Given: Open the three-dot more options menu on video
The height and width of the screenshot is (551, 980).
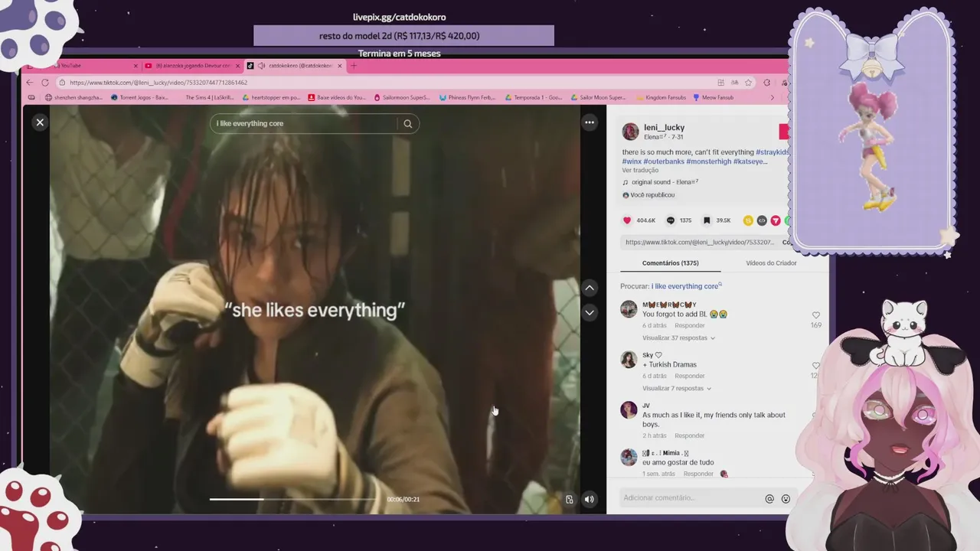Looking at the screenshot, I should coord(590,122).
